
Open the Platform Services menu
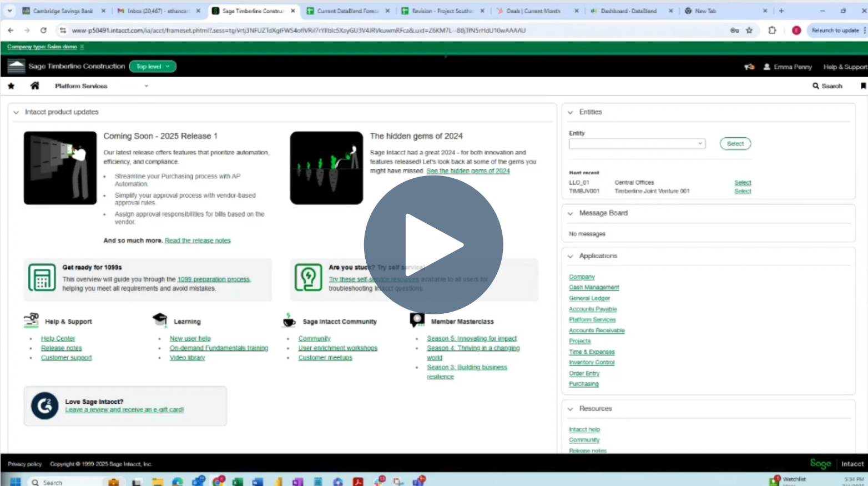coord(80,86)
